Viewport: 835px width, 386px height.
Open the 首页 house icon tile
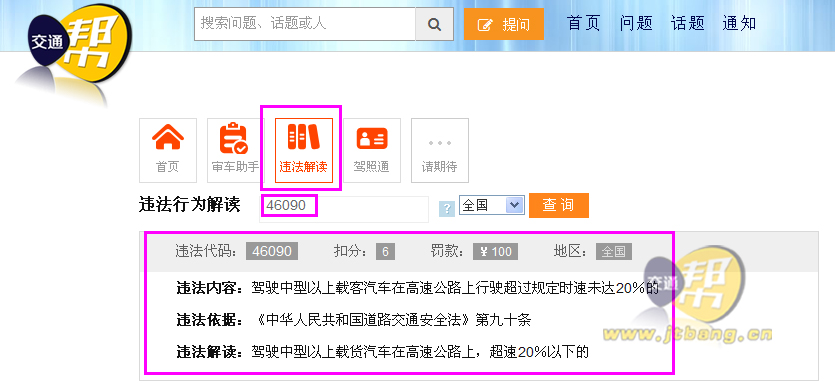(168, 151)
